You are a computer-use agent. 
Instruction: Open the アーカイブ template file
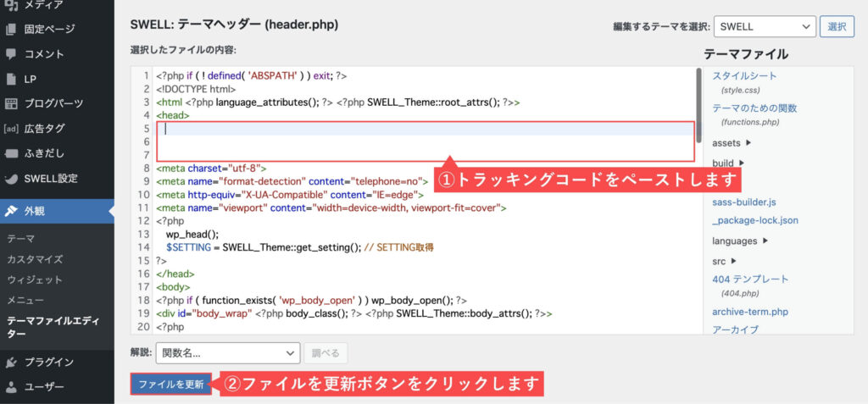click(x=735, y=329)
